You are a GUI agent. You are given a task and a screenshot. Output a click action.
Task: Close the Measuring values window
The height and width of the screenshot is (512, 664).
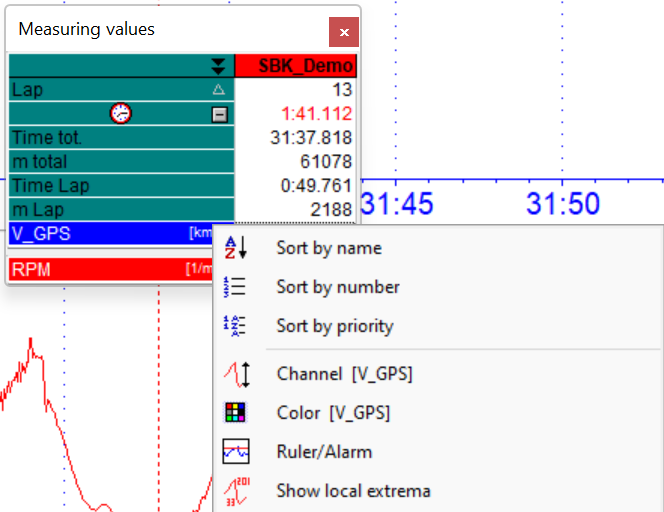343,32
